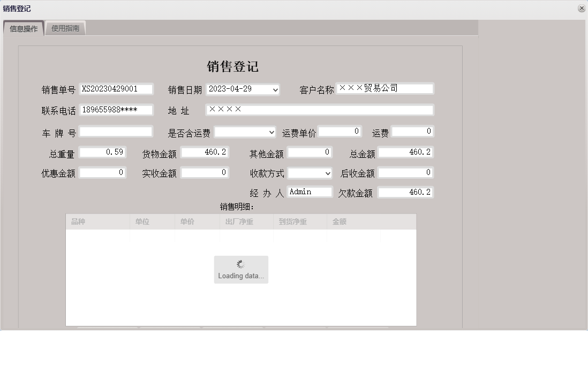Switch to the 使用指南 tab

[x=65, y=28]
